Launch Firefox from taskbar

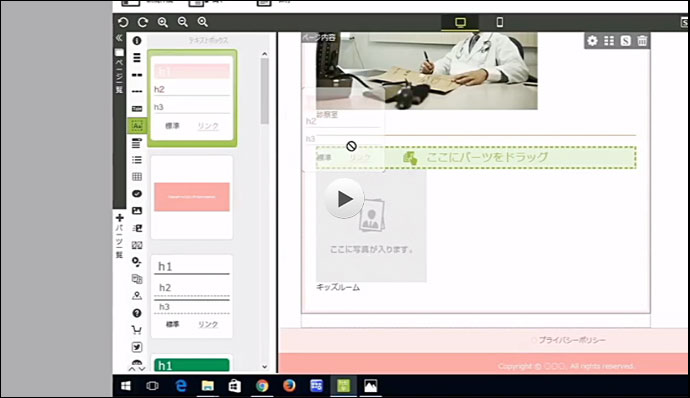[289, 386]
